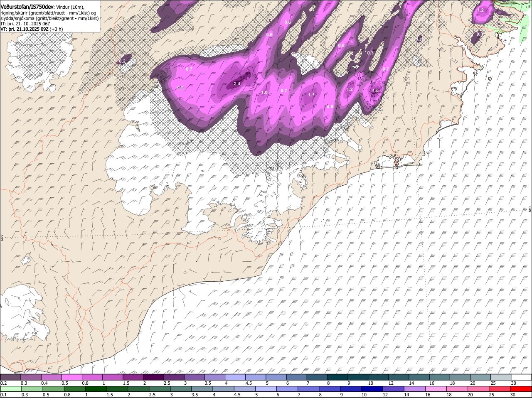Select the darkest purple 2 swatch in the top legend
Viewport: 532px width, 398px height.
click(153, 377)
